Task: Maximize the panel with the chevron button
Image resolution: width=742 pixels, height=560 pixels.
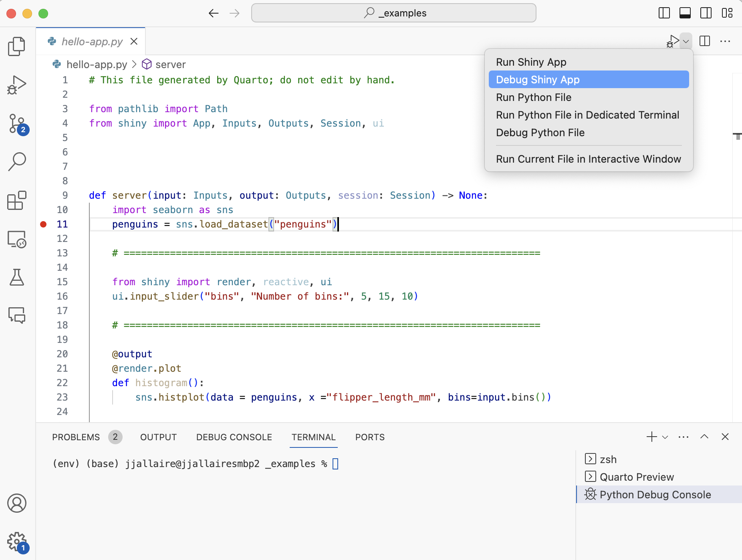Action: coord(704,437)
